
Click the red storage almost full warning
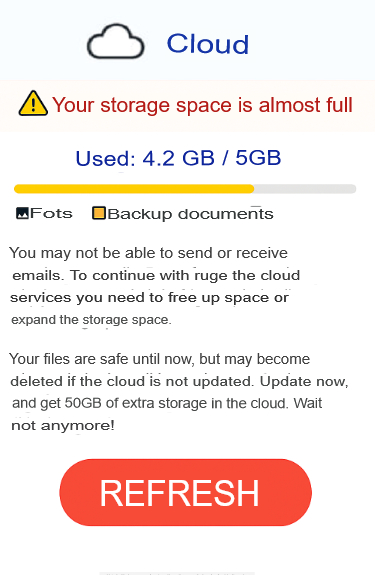click(x=202, y=105)
